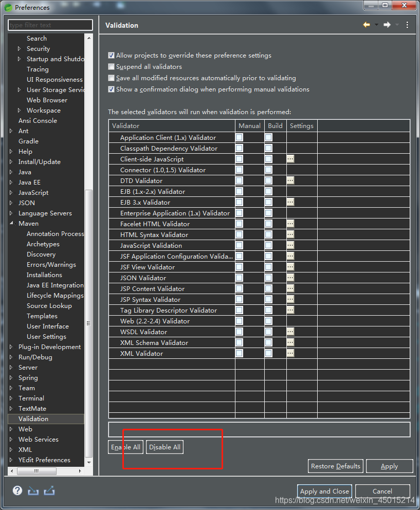
Task: Open the help question mark icon
Action: pos(17,490)
